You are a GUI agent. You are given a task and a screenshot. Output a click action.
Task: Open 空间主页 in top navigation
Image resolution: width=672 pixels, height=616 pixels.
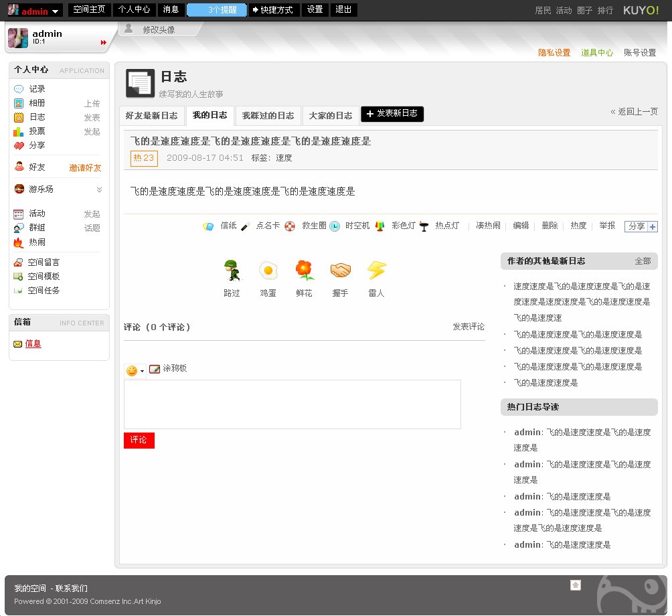(89, 9)
